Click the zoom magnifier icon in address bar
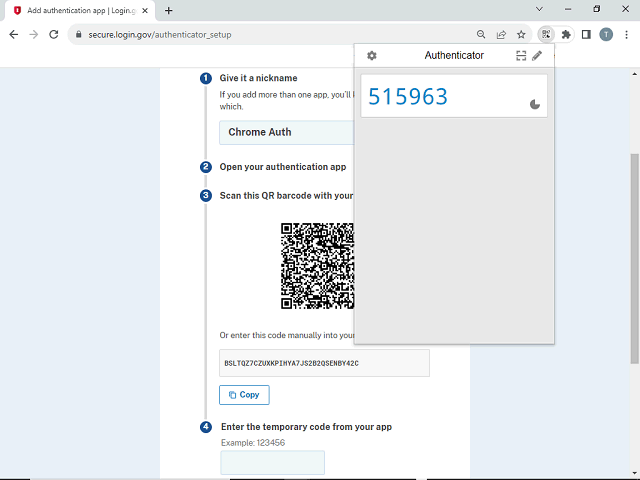The image size is (640, 480). tap(481, 34)
